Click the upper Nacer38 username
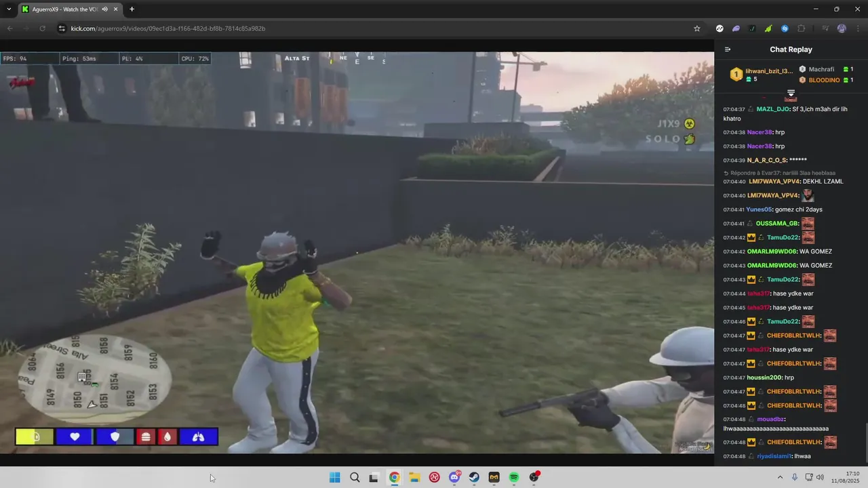 [x=759, y=132]
